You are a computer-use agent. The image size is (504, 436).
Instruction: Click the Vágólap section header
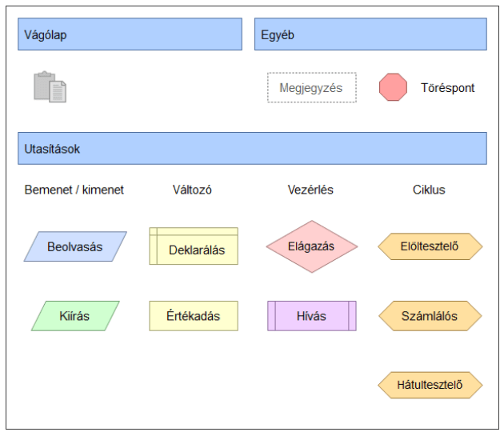pos(130,34)
